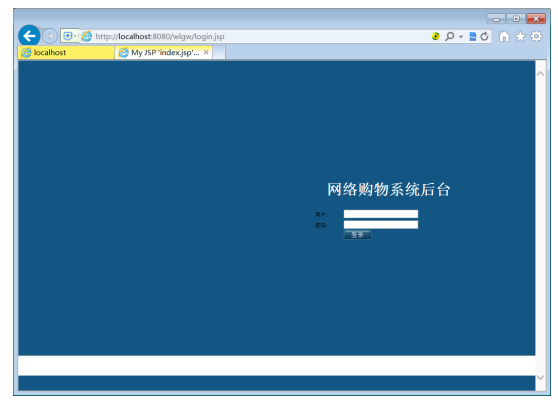Viewport: 558px width, 404px height.
Task: Open the tools gear menu
Action: (x=536, y=36)
